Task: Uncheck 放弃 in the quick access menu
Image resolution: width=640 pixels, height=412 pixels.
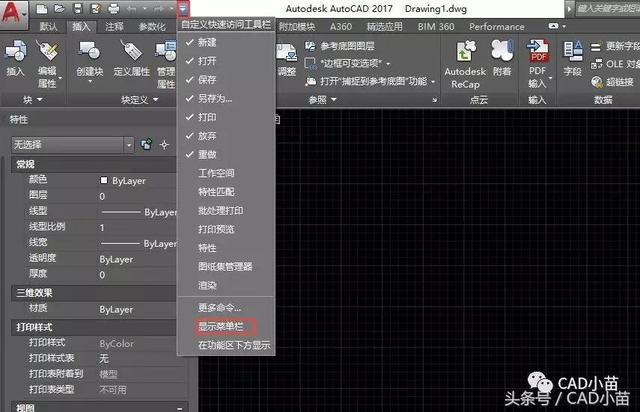Action: coord(226,136)
